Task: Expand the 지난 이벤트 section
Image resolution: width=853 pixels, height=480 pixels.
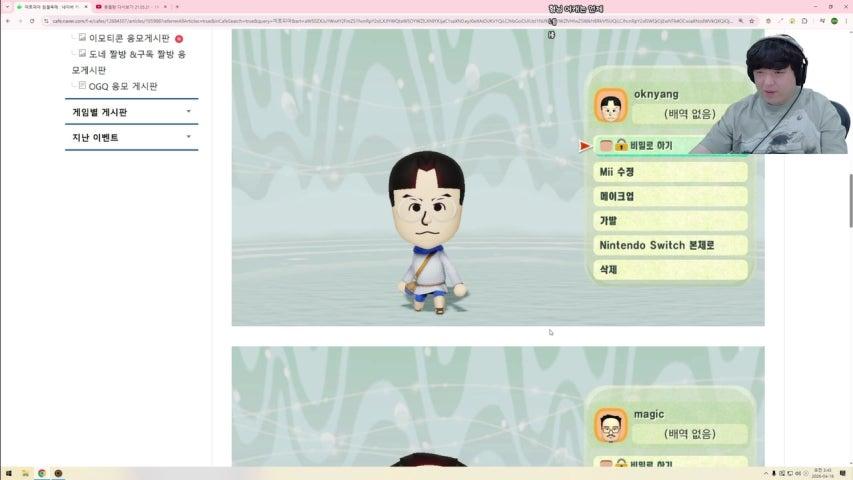Action: [132, 137]
